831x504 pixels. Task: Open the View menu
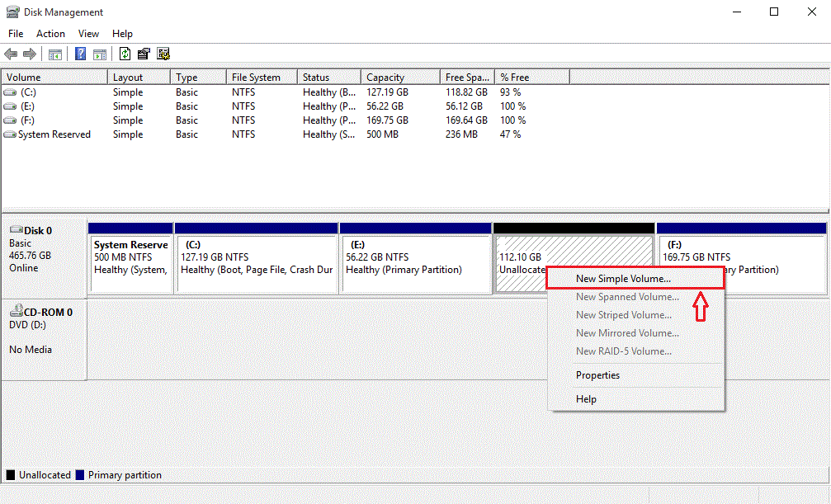(x=88, y=34)
